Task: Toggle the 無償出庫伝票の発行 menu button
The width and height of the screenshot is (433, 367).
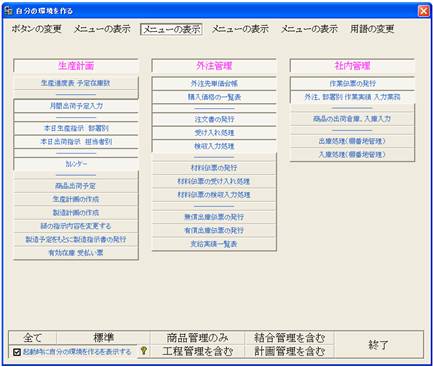Action: (x=214, y=217)
